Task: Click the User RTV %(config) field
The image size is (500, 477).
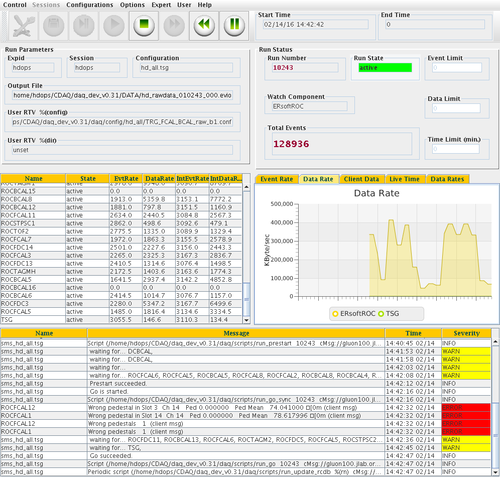Action: [x=122, y=122]
